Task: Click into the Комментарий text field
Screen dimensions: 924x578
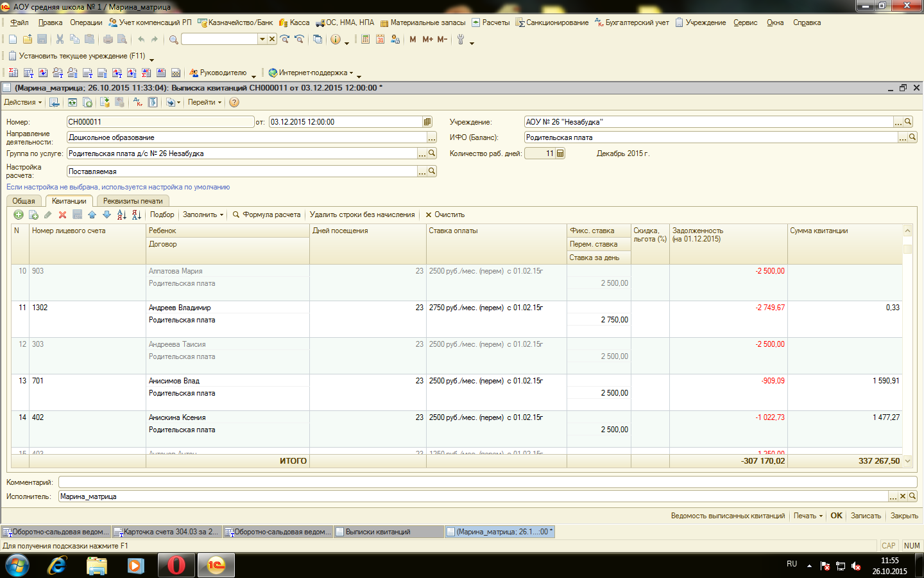Action: pyautogui.click(x=488, y=482)
